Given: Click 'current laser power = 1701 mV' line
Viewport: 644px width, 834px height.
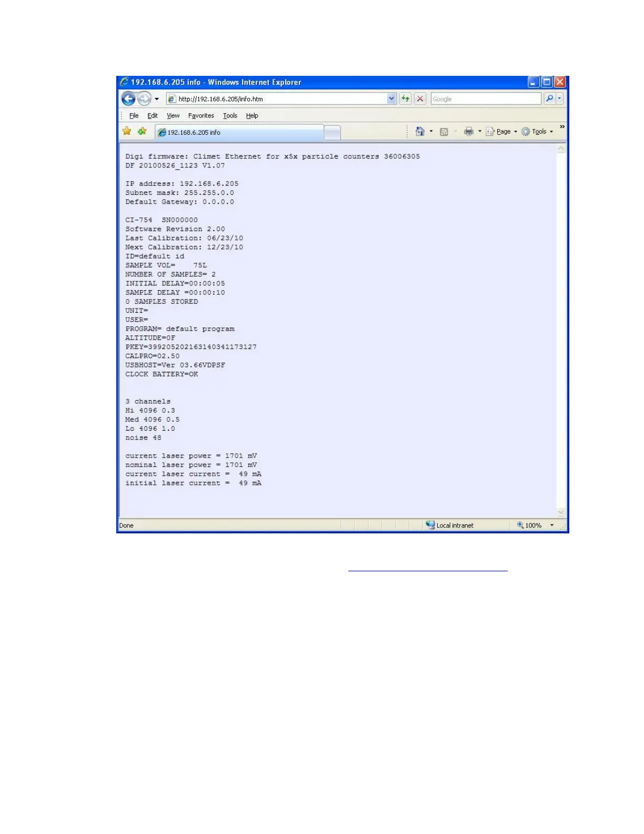Looking at the screenshot, I should pyautogui.click(x=191, y=456).
